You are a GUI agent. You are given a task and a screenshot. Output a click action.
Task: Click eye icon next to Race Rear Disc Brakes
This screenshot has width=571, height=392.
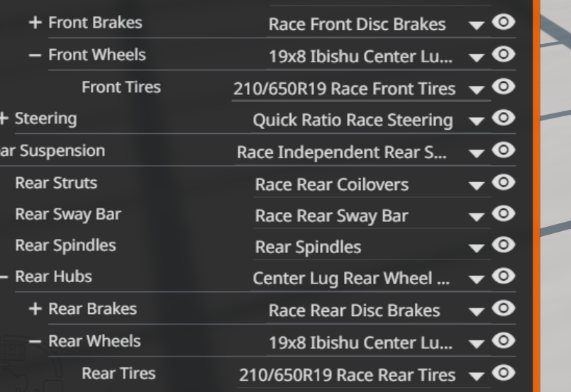pyautogui.click(x=504, y=308)
